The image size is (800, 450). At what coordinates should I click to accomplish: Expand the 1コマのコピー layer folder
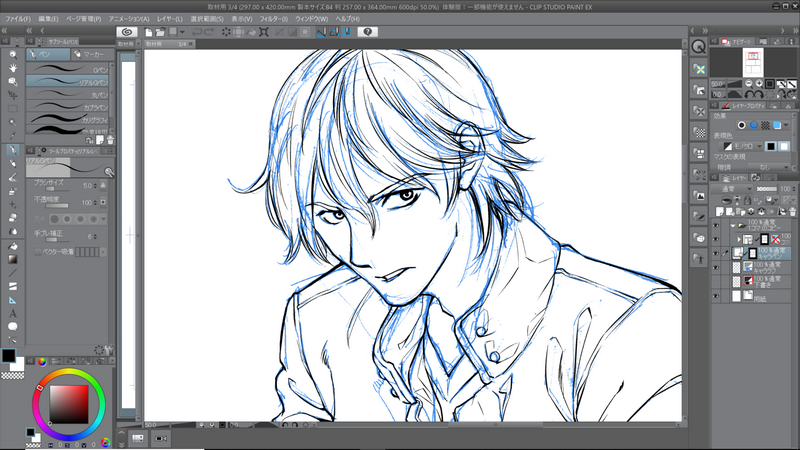point(733,226)
